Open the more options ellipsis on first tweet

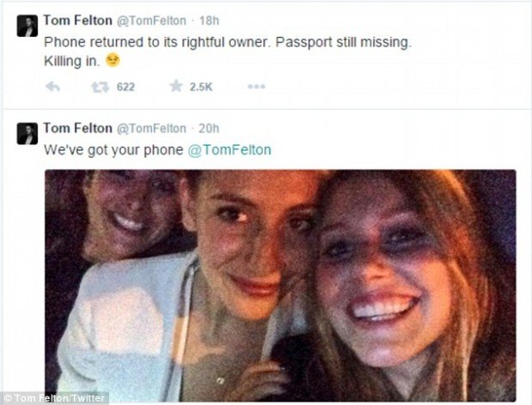[256, 87]
